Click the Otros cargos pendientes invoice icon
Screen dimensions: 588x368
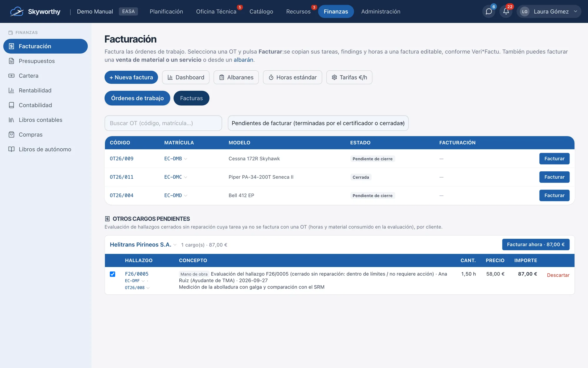click(x=107, y=219)
